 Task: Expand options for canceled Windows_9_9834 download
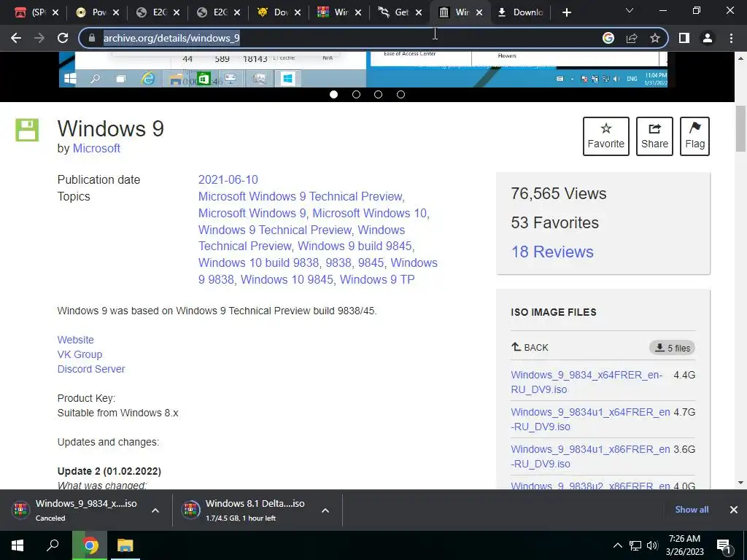click(x=155, y=510)
